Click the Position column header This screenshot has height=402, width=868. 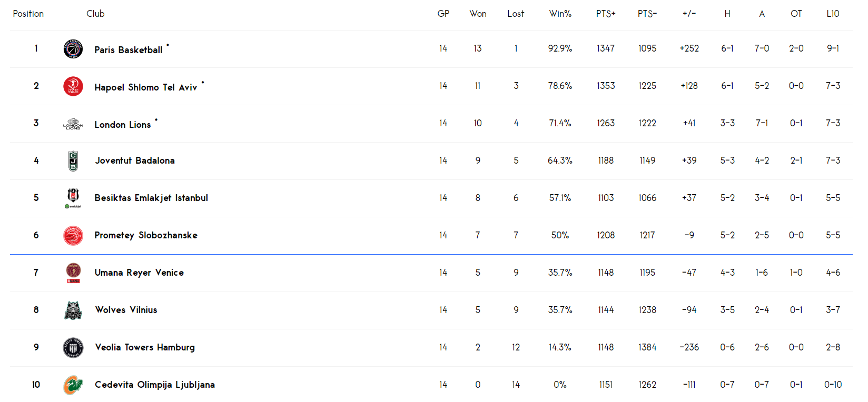tap(28, 14)
